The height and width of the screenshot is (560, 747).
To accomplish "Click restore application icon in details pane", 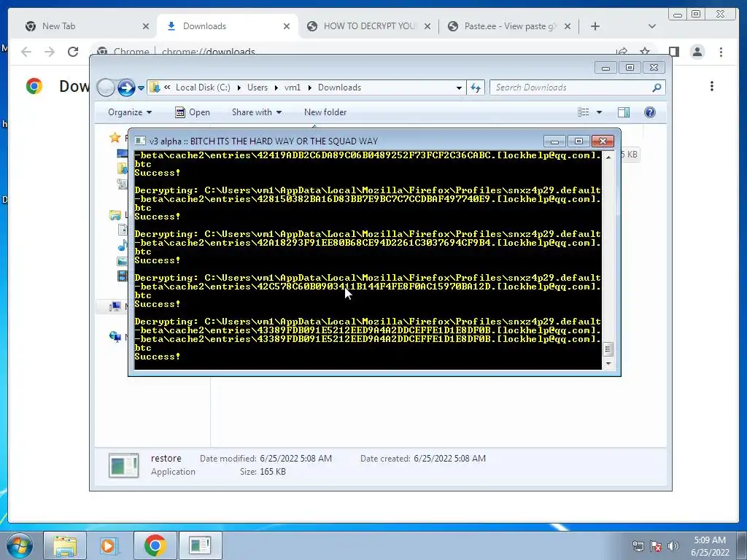I will pos(124,465).
